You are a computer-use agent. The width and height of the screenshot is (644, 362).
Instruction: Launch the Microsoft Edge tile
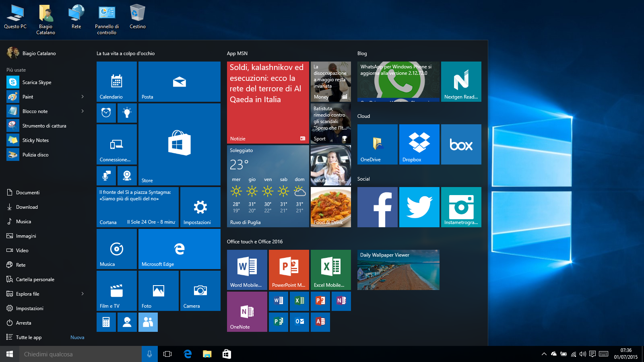tap(180, 249)
